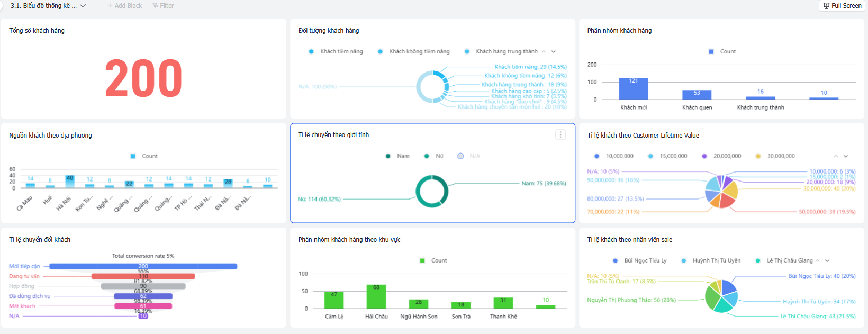Open the Filter option
Viewport: 868px width, 334px height.
(x=163, y=6)
